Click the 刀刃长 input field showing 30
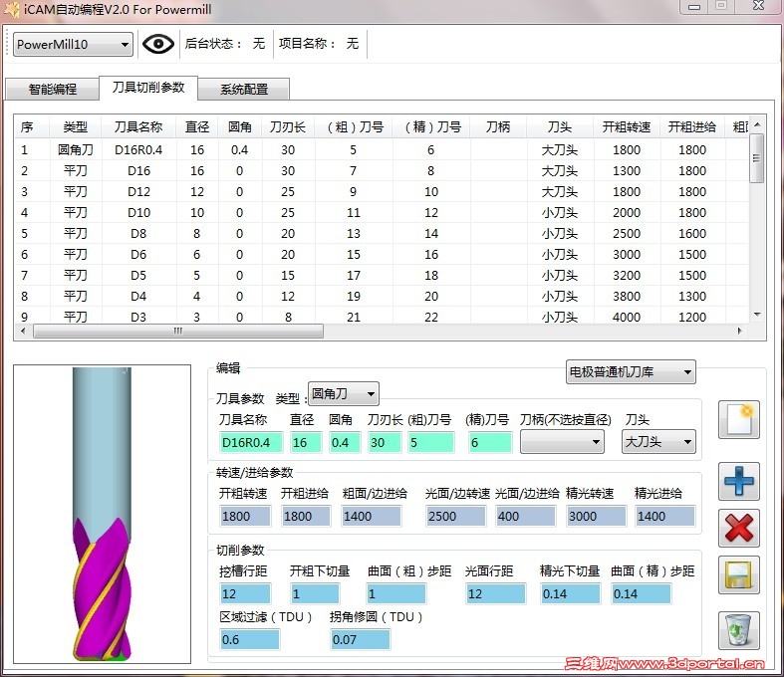 tap(384, 443)
